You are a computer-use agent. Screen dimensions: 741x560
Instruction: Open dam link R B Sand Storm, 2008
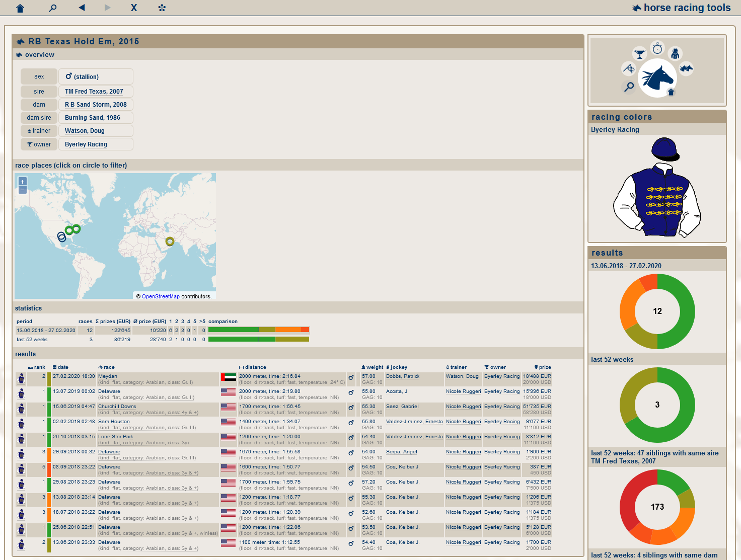(96, 105)
